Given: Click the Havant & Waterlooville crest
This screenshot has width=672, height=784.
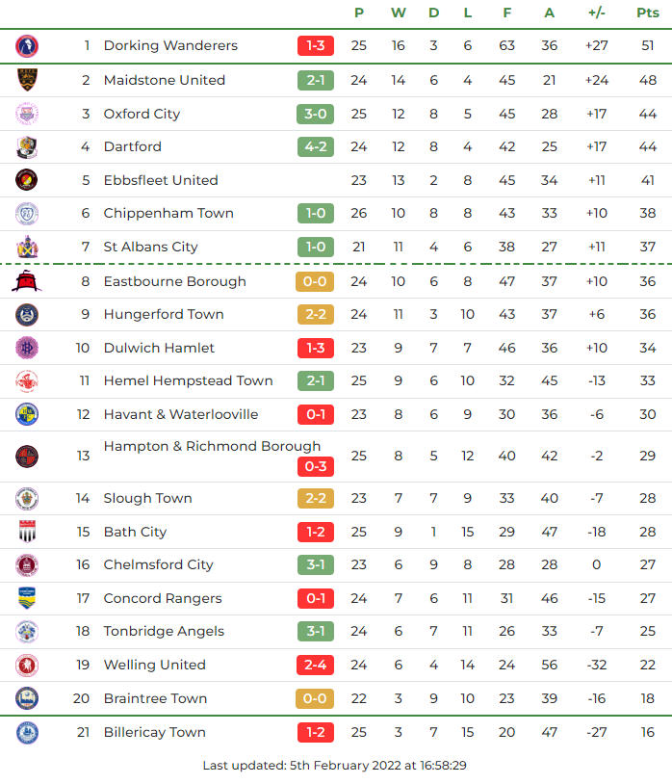Looking at the screenshot, I should pyautogui.click(x=27, y=414).
